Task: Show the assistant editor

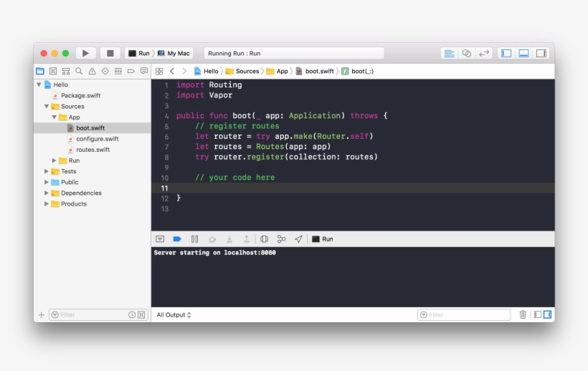Action: (x=467, y=53)
